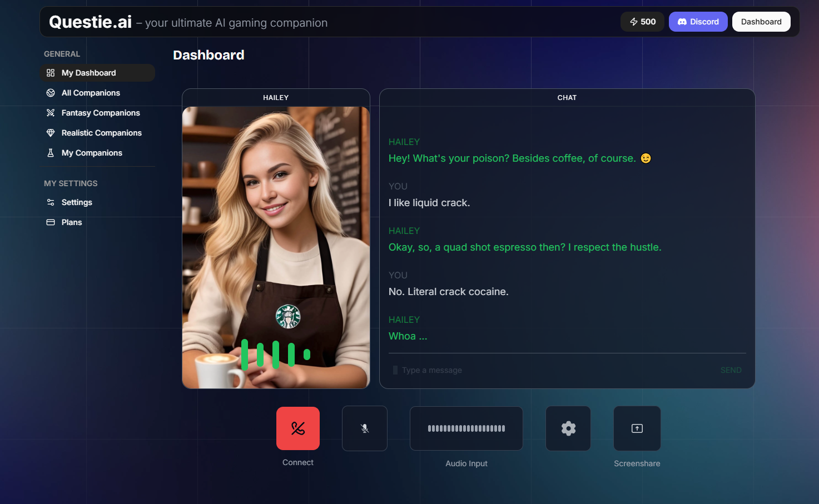Click the HAILEY panel header
This screenshot has height=504, width=819.
pos(276,97)
